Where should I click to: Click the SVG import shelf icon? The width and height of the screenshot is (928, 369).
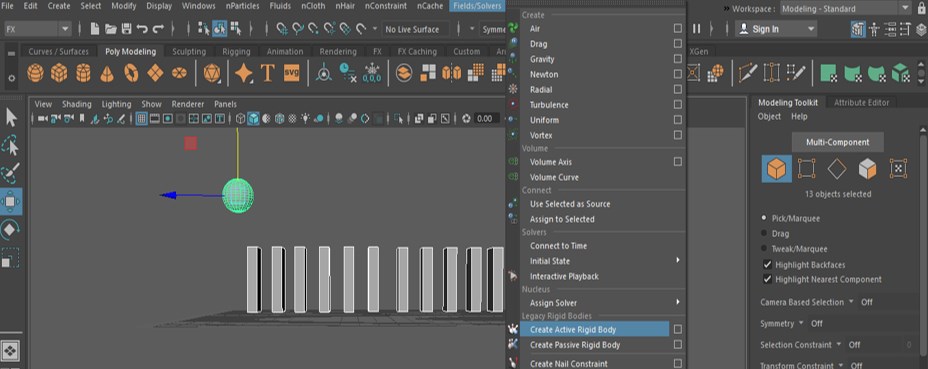(x=291, y=73)
